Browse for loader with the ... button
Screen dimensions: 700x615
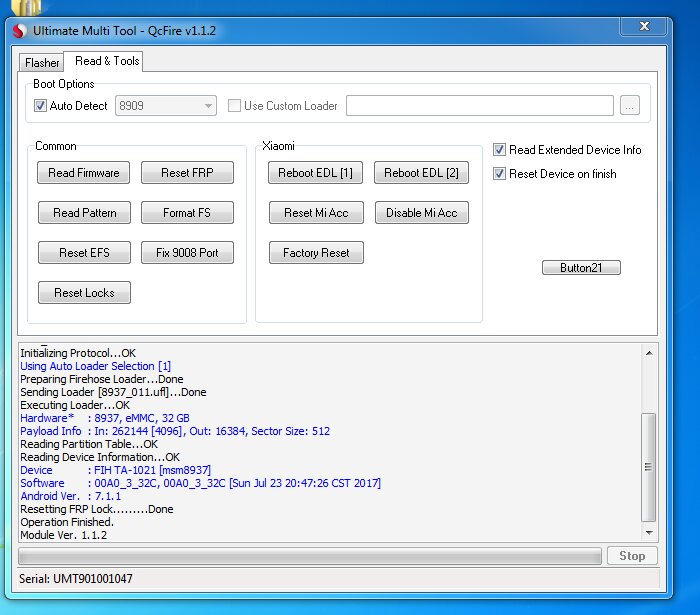[629, 106]
